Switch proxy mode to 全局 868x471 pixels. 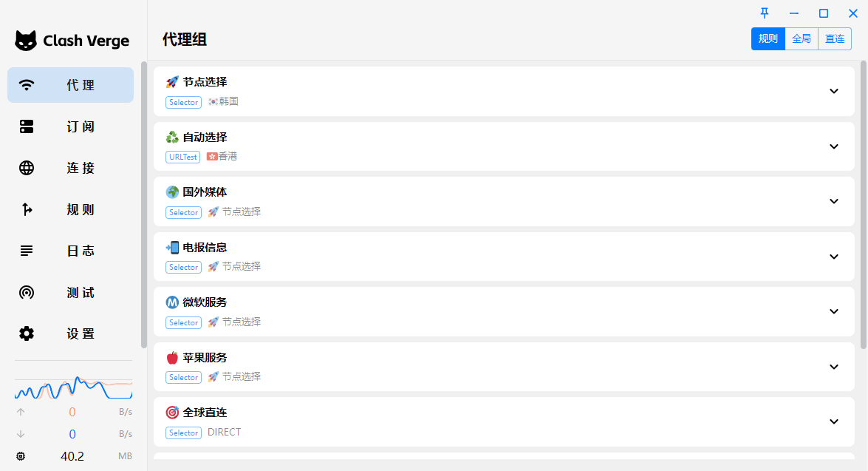[802, 38]
